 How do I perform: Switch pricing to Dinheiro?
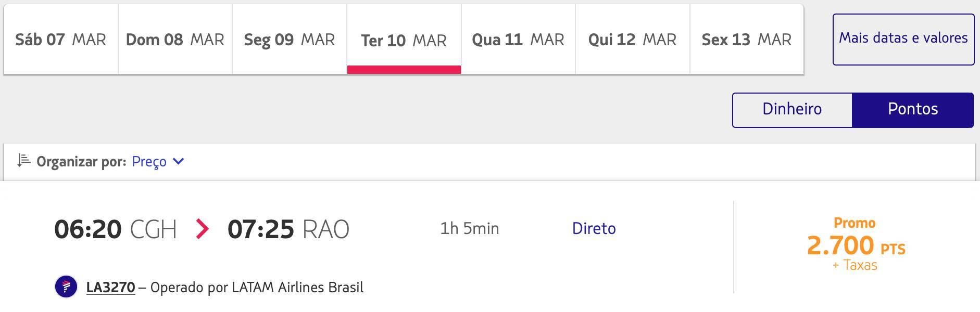point(792,110)
